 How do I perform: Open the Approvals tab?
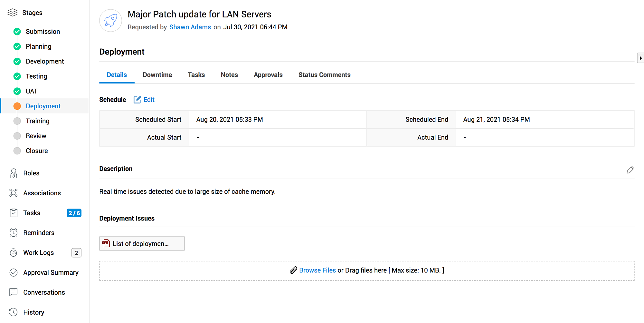[x=268, y=75]
